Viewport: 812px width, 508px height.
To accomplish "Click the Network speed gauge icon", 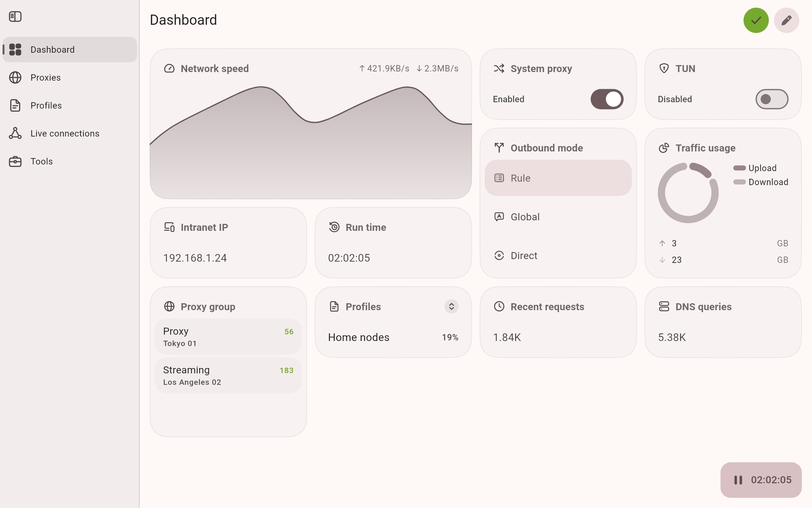I will (169, 69).
